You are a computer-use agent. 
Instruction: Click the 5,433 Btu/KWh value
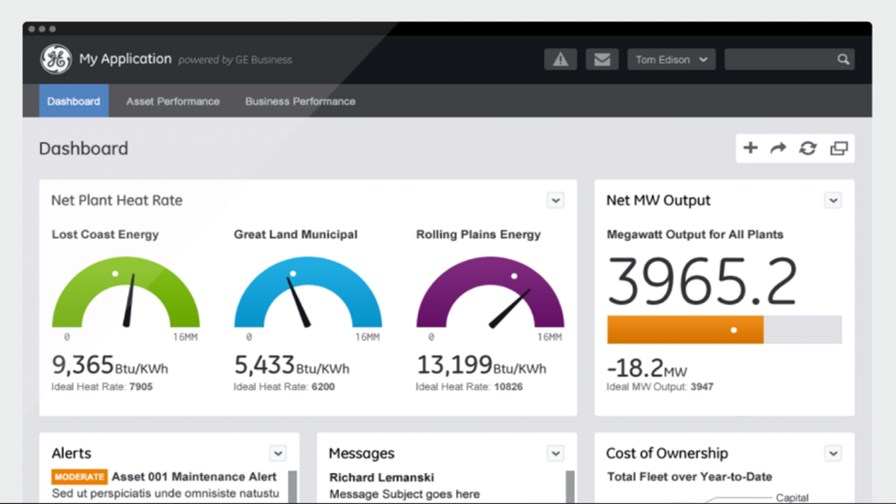click(291, 365)
